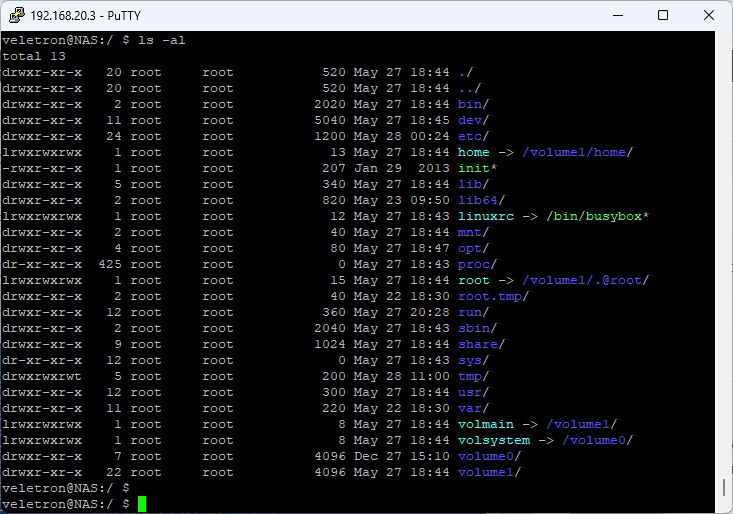The width and height of the screenshot is (733, 514).
Task: Click the 'var/' directory name
Action: [473, 408]
